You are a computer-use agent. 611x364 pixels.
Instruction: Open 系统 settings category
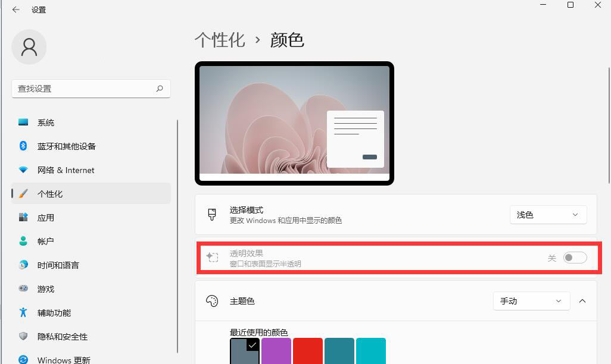tap(91, 123)
